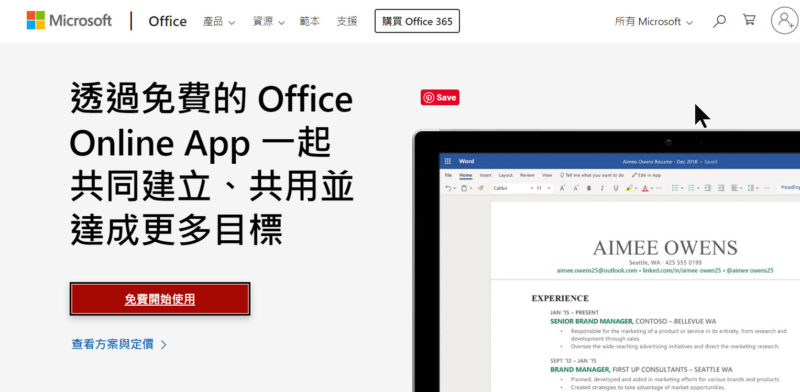Click the Format Painter icon in Word preview
The height and width of the screenshot is (392, 800).
(480, 188)
